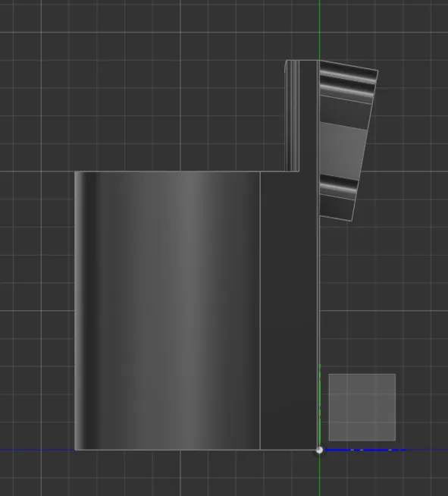Click the white origin point sphere
Image resolution: width=448 pixels, height=496 pixels.
[319, 450]
